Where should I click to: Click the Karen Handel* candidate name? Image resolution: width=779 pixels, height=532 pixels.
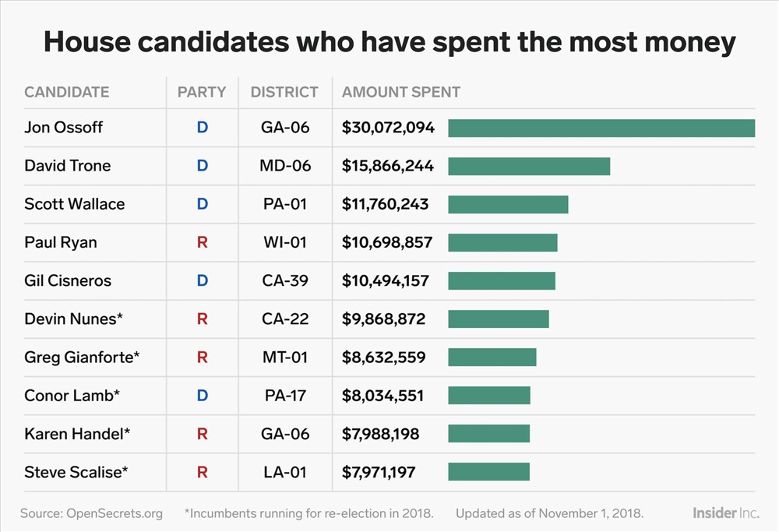pyautogui.click(x=77, y=434)
